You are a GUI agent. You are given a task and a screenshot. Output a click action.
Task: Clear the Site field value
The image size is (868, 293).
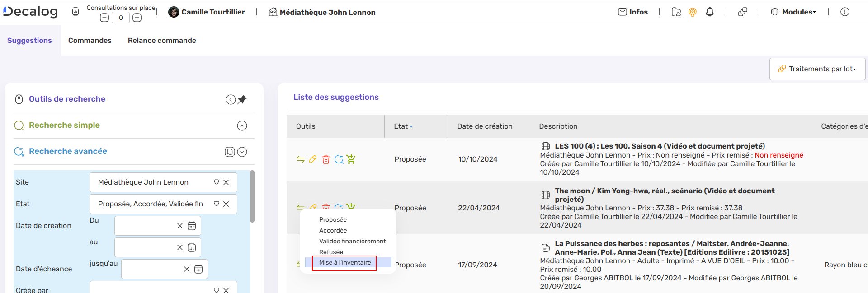226,182
